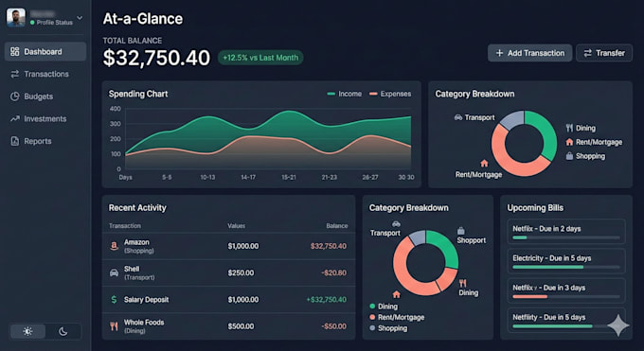Click the Amazon logo icon in Recent Activity
644x351 pixels.
115,246
